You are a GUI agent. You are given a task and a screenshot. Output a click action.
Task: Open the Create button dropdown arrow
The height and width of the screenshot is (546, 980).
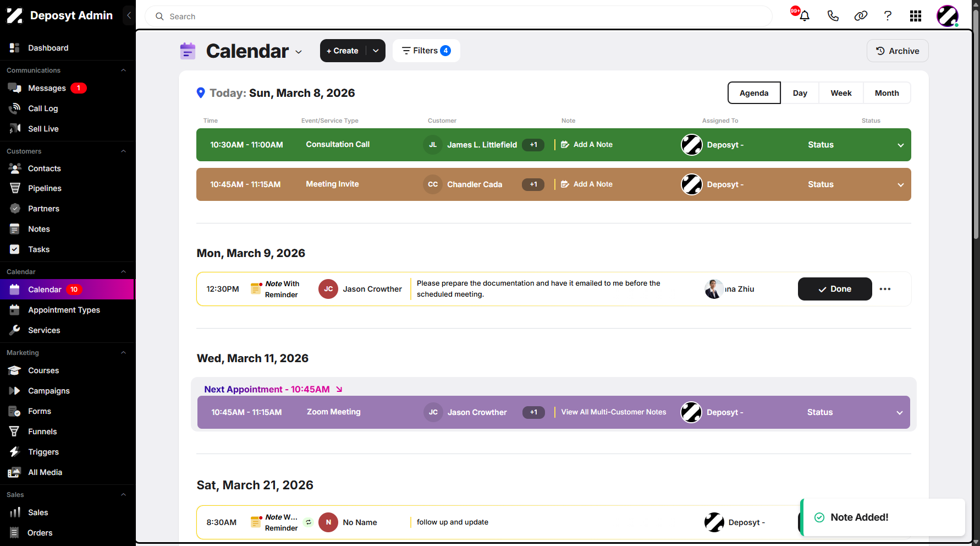coord(376,51)
